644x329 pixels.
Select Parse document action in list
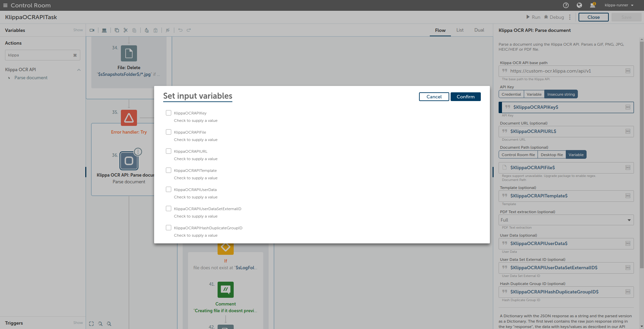31,78
